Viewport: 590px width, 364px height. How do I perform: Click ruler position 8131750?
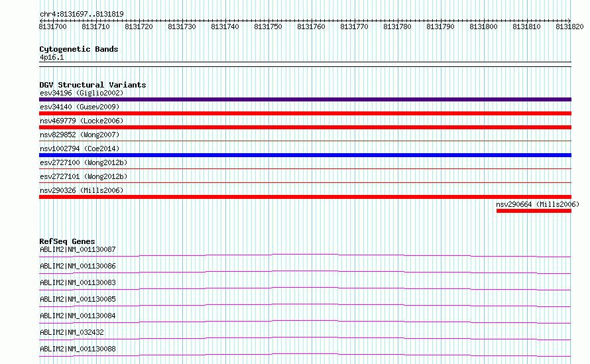coord(268,27)
